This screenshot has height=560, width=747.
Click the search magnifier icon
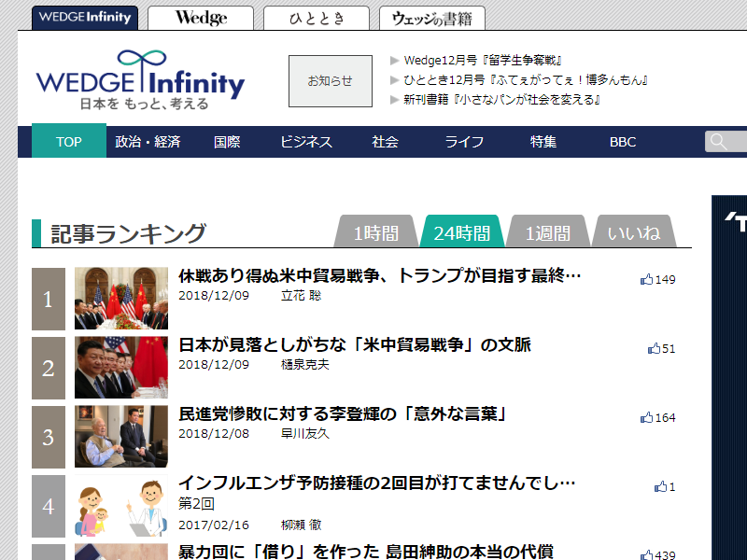(718, 142)
